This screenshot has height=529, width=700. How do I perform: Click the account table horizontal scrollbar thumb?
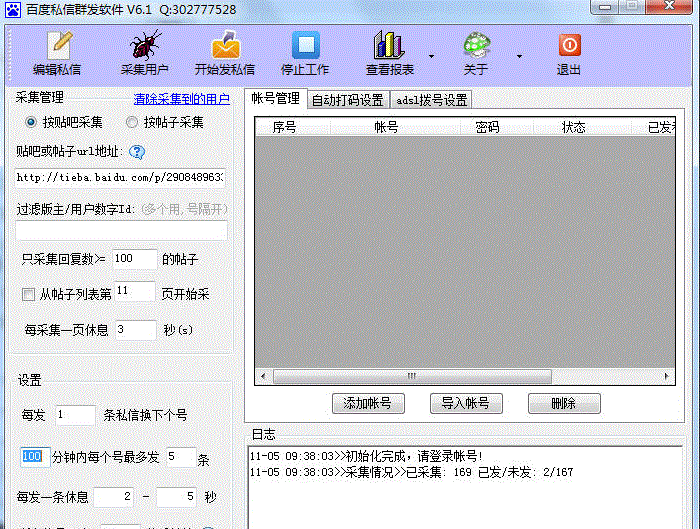click(x=412, y=376)
